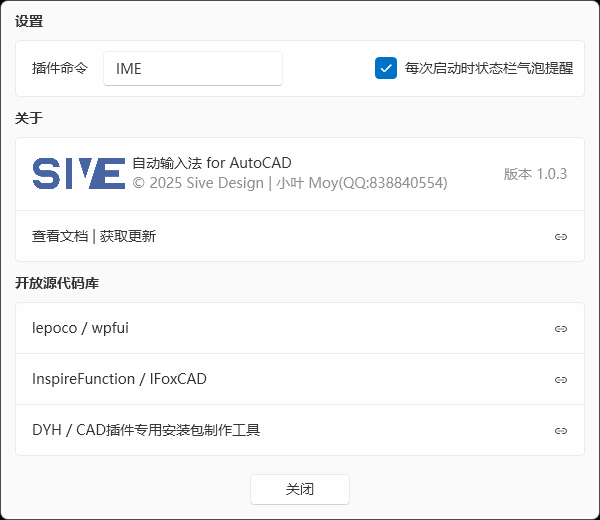Click link icon beside DYH / CAD插件专用安装包制作工具
Viewport: 600px width, 520px height.
(561, 431)
